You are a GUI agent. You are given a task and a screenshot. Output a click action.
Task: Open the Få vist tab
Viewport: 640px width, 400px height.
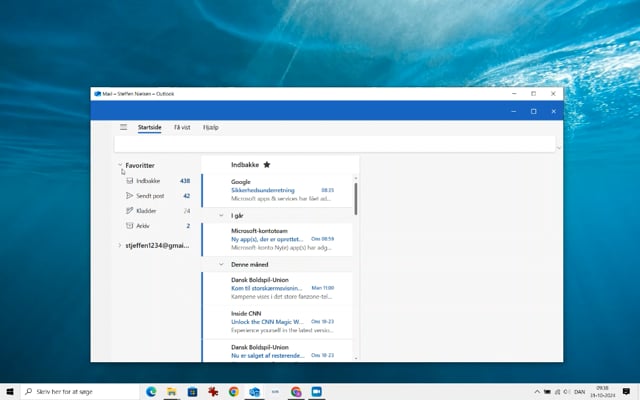[182, 127]
